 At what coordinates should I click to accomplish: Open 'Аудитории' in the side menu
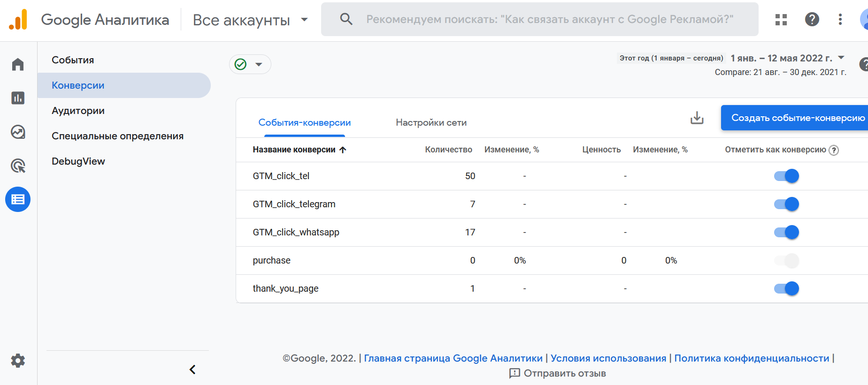click(78, 111)
